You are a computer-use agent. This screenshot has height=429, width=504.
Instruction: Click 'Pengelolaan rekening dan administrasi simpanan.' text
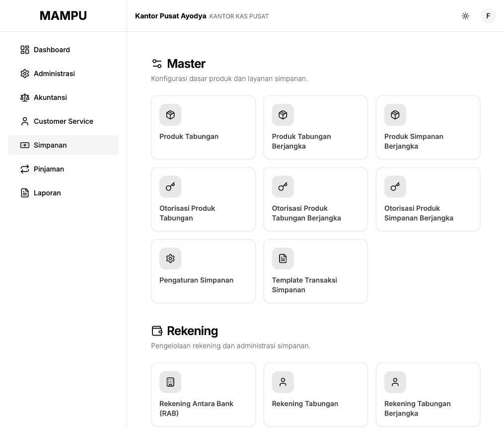point(231,345)
